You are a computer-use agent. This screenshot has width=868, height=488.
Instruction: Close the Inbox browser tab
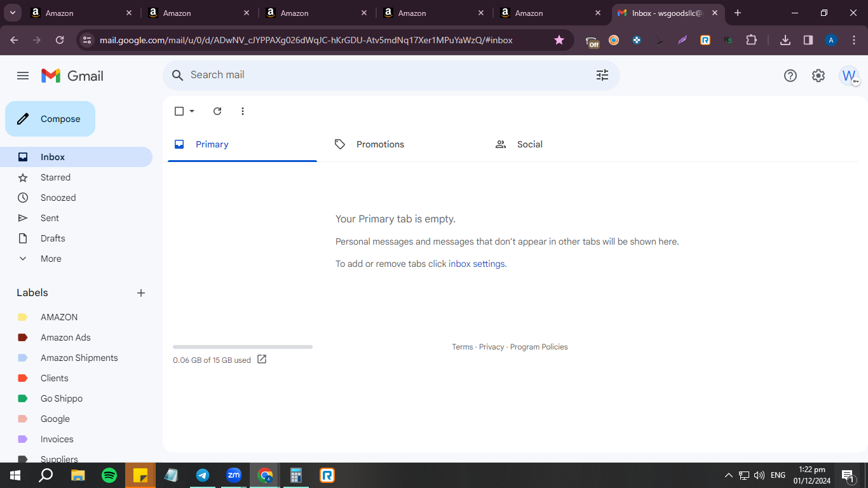pyautogui.click(x=715, y=13)
